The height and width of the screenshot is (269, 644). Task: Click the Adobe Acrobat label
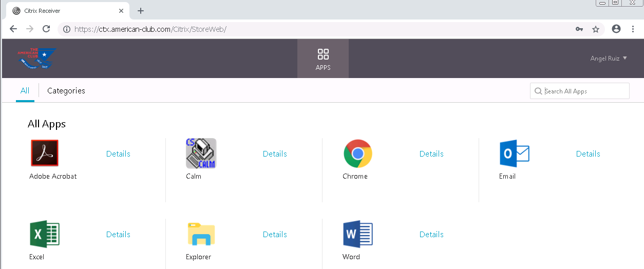pyautogui.click(x=53, y=176)
